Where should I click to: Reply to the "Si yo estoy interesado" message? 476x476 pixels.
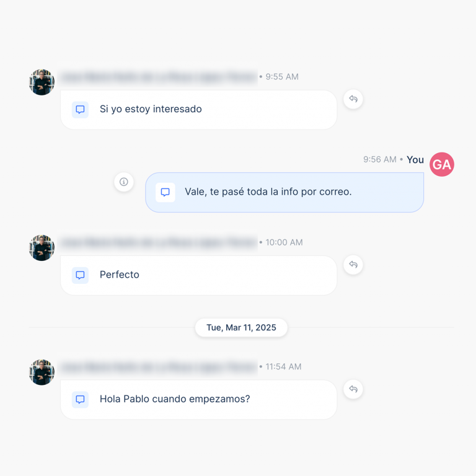click(x=353, y=99)
